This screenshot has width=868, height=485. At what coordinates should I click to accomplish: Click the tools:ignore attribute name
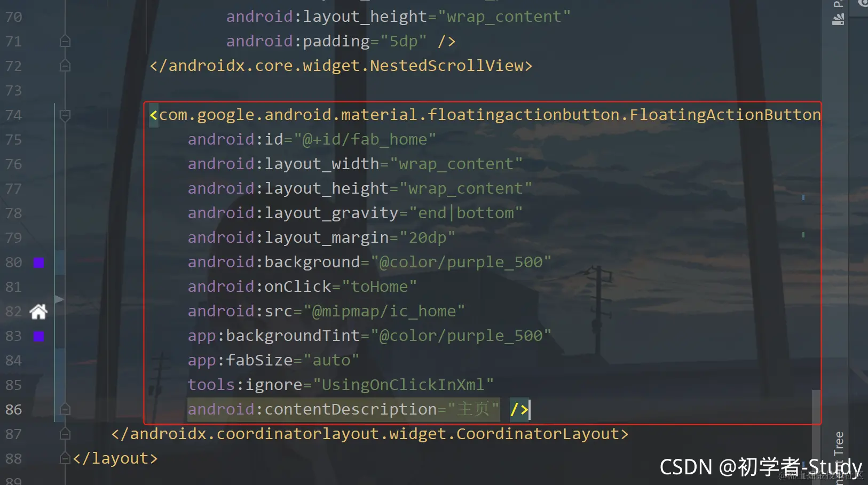click(x=245, y=385)
